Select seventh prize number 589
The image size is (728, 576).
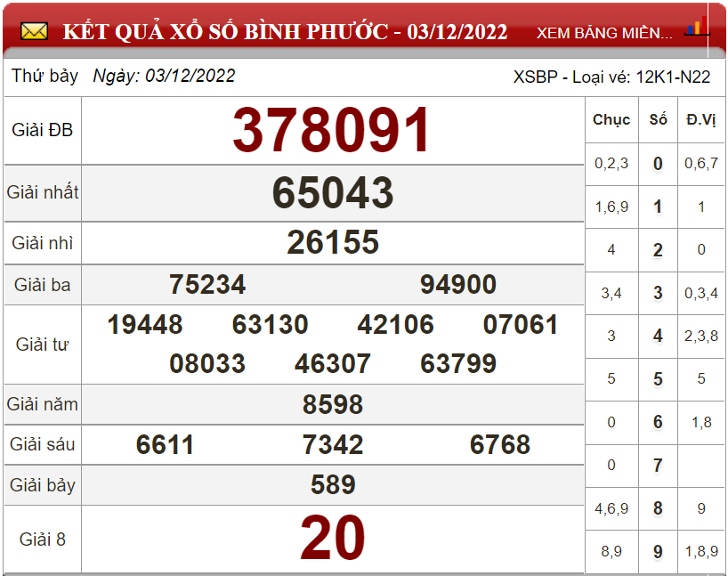point(333,484)
